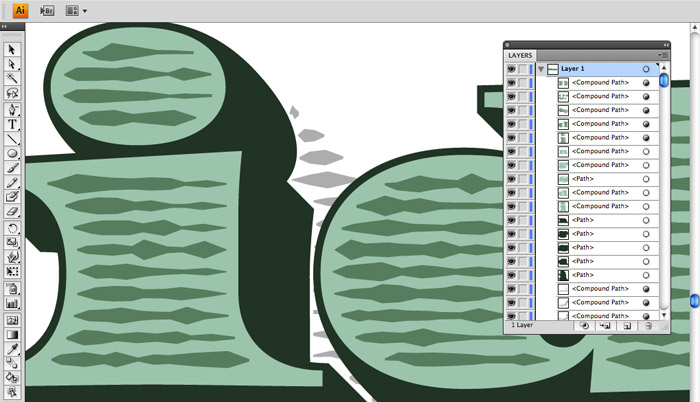This screenshot has height=402, width=700.
Task: Click the LAYERS panel tab
Action: point(521,55)
